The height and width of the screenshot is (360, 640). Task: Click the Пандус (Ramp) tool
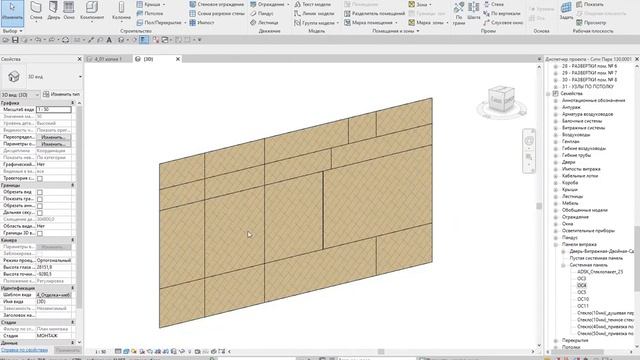pos(262,13)
